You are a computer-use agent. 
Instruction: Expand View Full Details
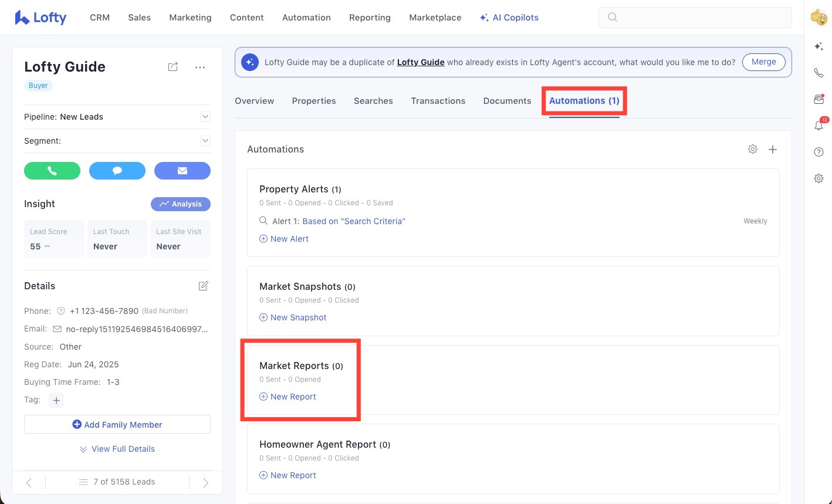(117, 449)
